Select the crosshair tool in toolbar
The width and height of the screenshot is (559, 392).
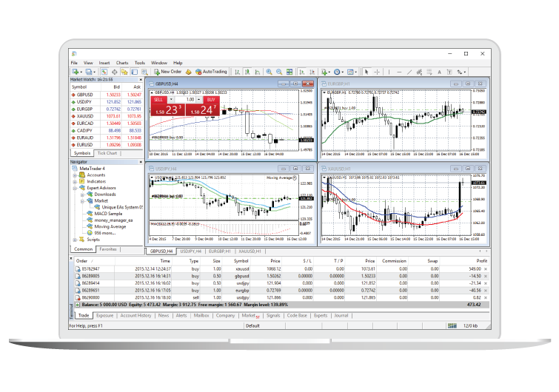tap(377, 72)
